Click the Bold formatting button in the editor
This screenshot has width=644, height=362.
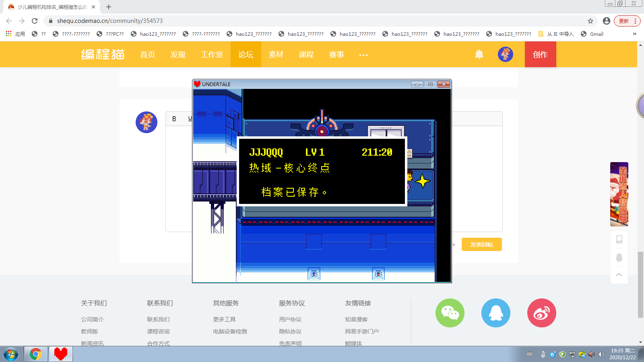pos(174,119)
